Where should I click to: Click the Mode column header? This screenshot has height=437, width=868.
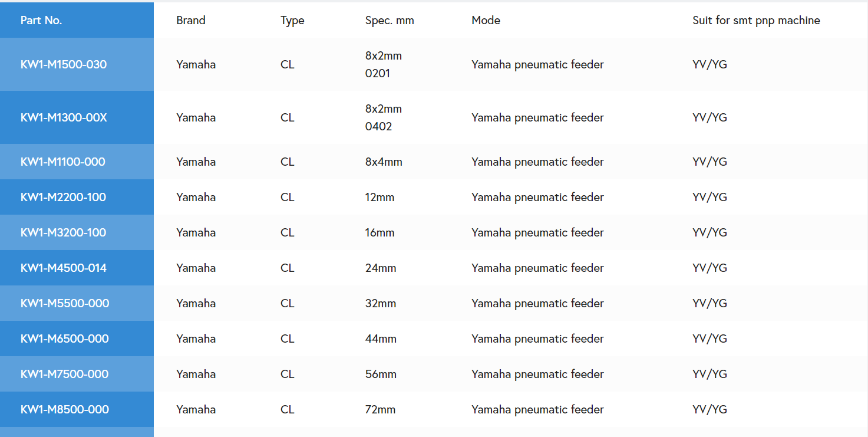486,20
